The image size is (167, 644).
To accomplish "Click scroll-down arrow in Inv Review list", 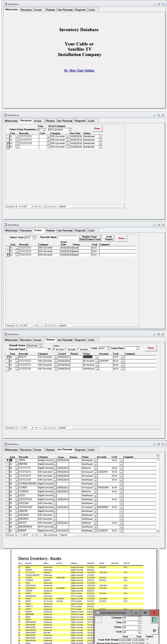I will (157, 531).
